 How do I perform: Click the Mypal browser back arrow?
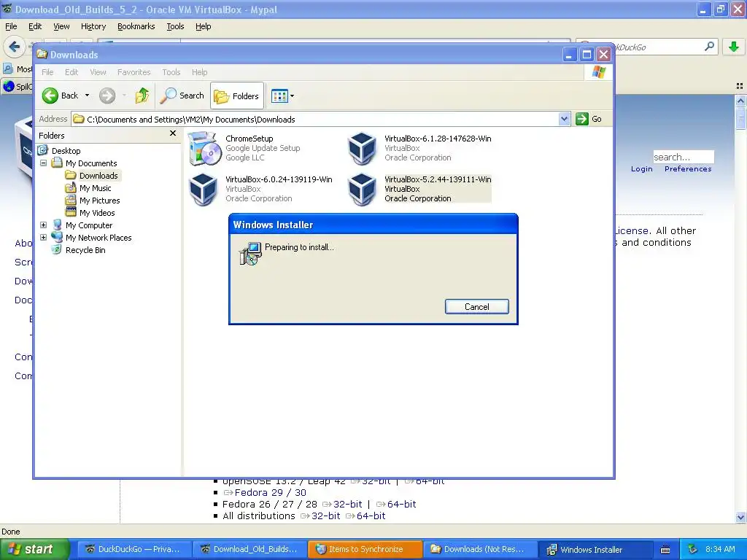(x=15, y=47)
